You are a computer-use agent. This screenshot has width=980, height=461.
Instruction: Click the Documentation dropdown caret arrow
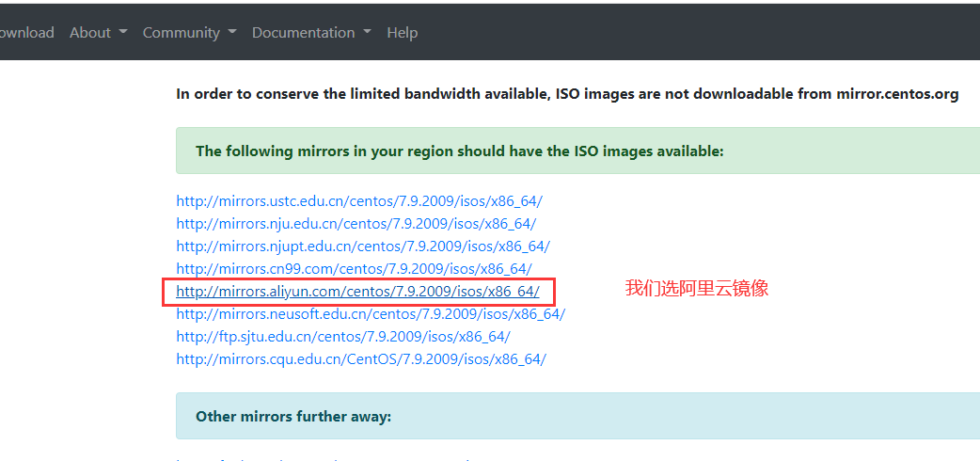pos(367,32)
